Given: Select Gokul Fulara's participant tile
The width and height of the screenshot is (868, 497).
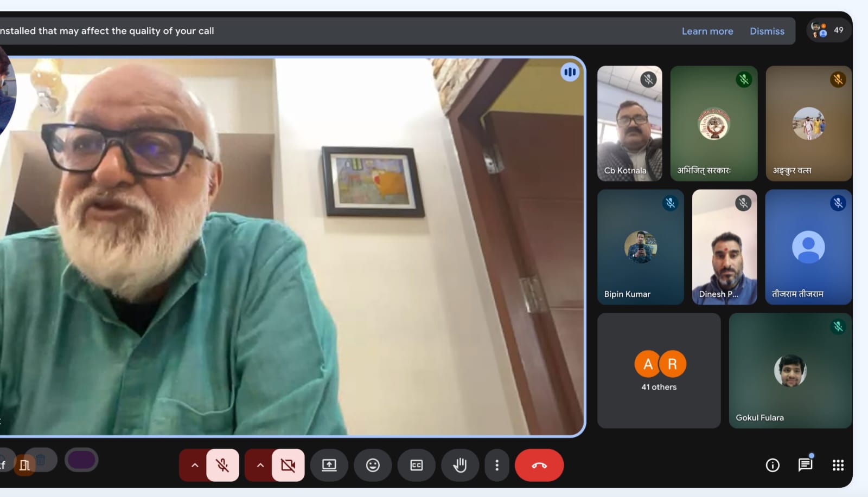Looking at the screenshot, I should 790,371.
